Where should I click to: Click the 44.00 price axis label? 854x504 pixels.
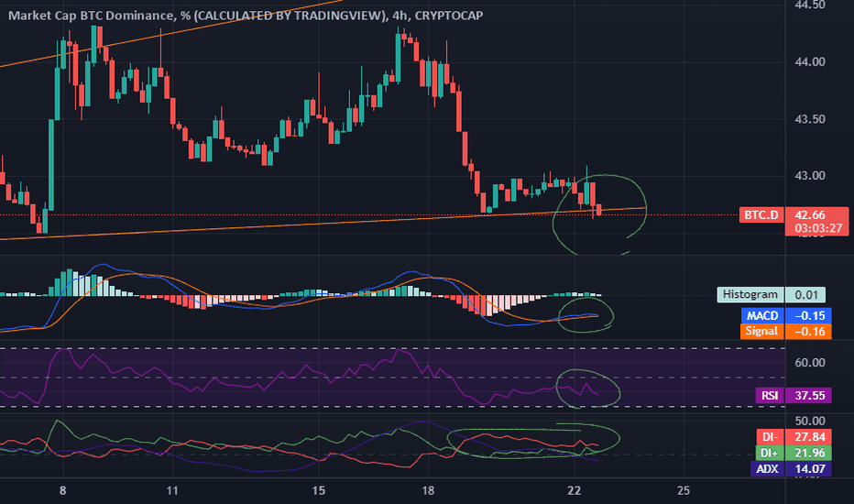[x=810, y=61]
